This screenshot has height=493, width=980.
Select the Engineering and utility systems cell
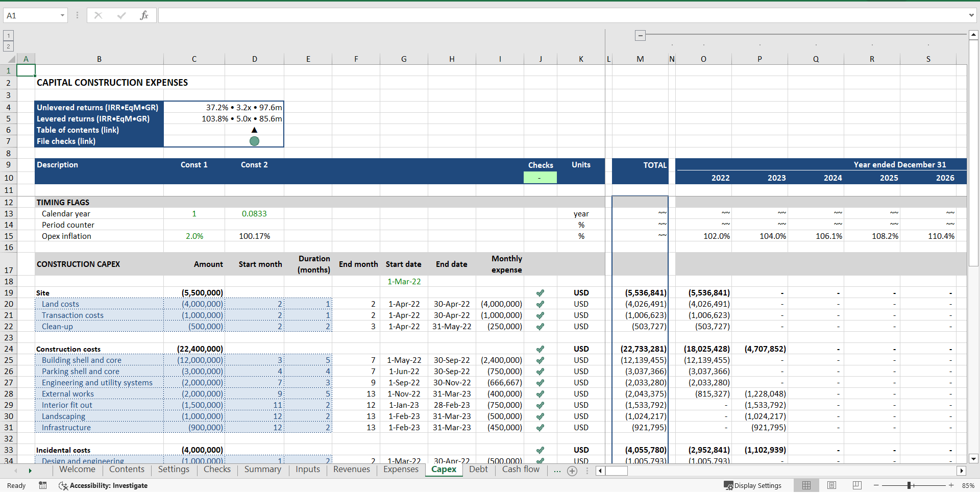100,383
